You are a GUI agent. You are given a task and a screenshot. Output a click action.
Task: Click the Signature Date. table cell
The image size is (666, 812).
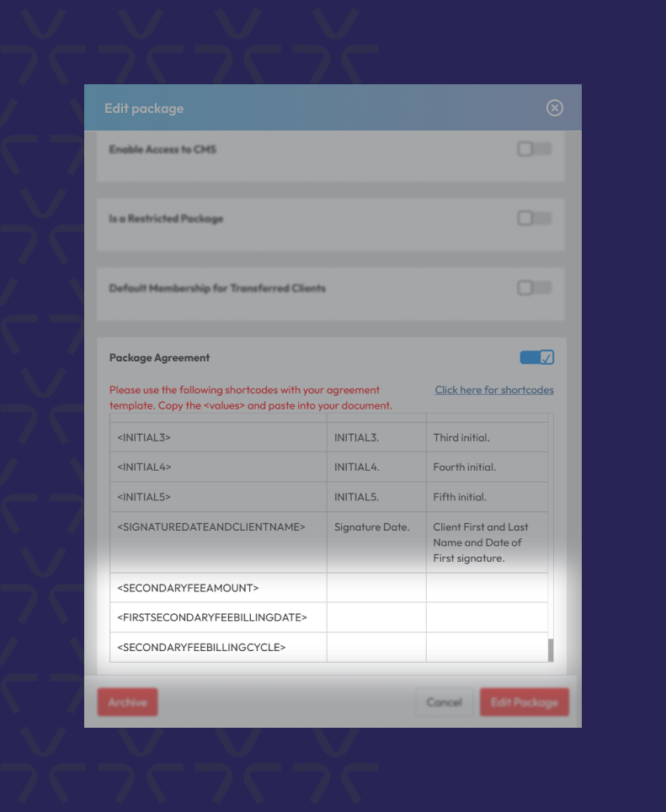(371, 527)
